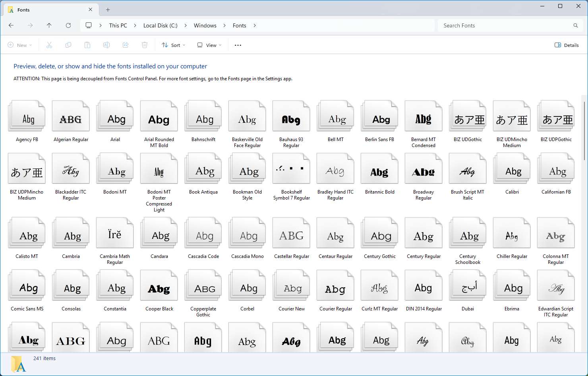The width and height of the screenshot is (588, 376).
Task: Close the Fonts tab
Action: (91, 10)
